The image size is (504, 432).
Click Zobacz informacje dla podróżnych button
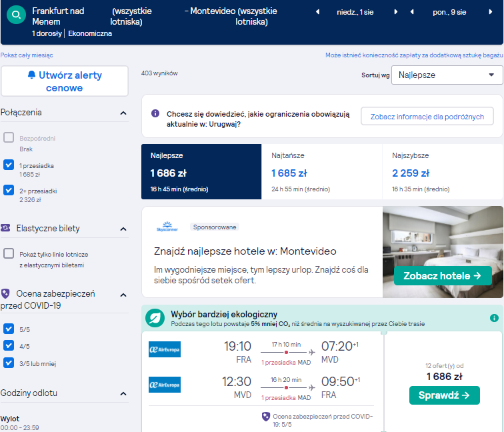click(427, 117)
